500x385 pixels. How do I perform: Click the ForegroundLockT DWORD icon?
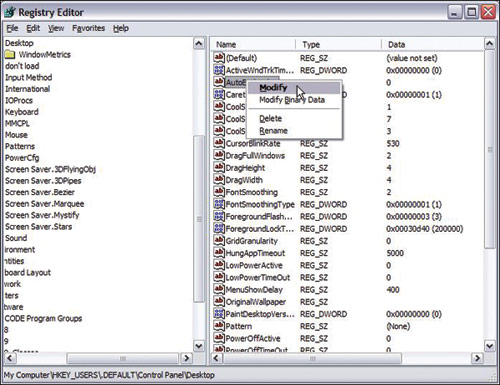(219, 228)
